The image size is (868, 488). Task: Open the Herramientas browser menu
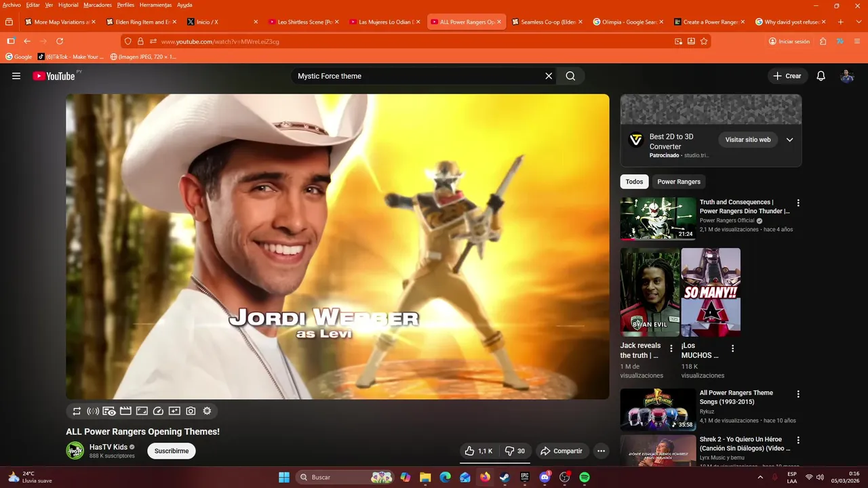(x=155, y=5)
